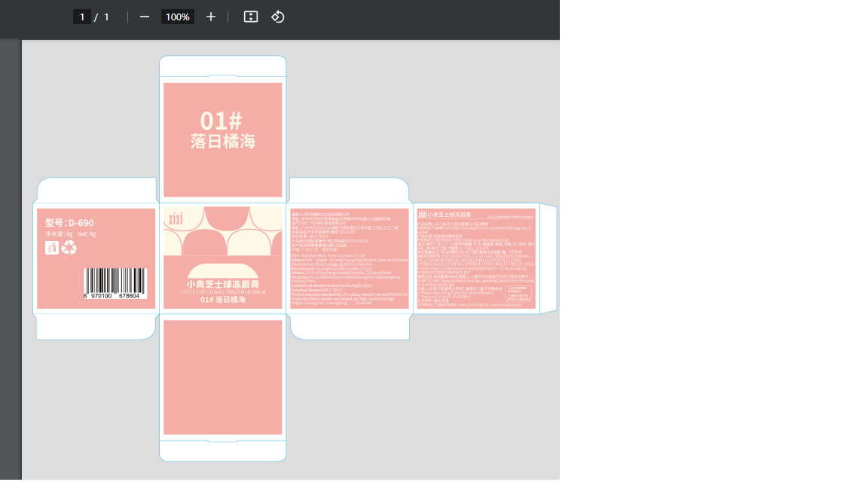
Task: Click the trash bin disposal icon
Action: coord(51,247)
